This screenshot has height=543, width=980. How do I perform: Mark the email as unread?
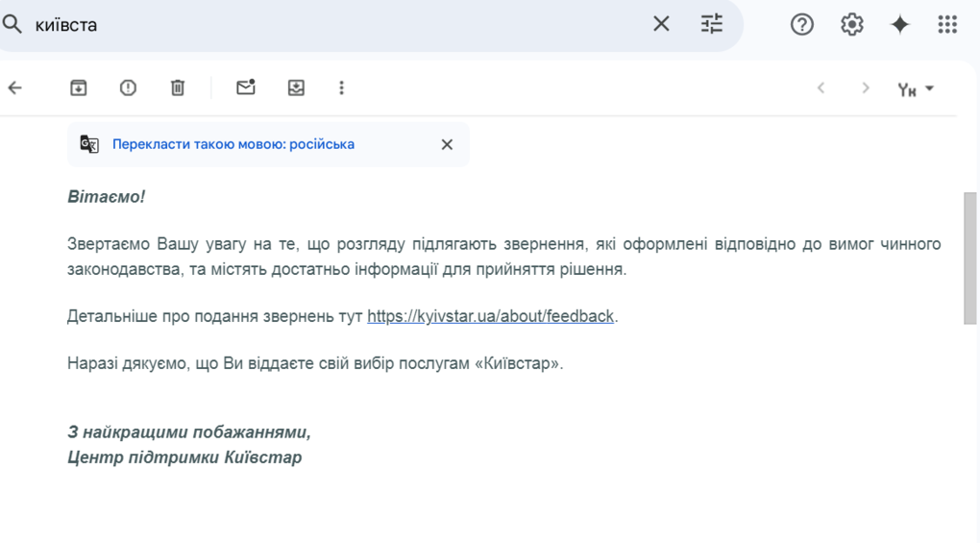(x=246, y=88)
